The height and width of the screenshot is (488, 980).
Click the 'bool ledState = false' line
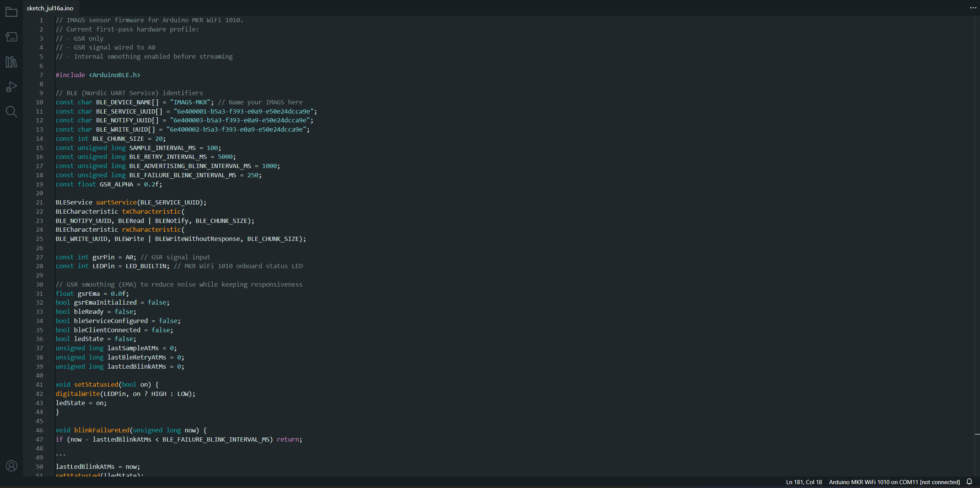(x=96, y=339)
